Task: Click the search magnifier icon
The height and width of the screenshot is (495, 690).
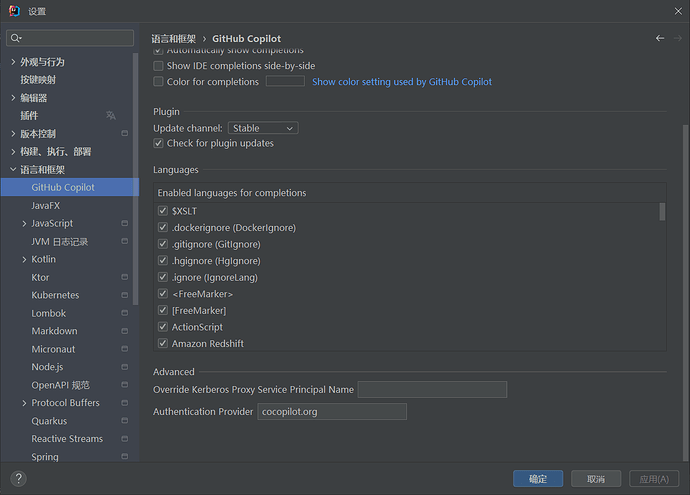Action: coord(15,38)
